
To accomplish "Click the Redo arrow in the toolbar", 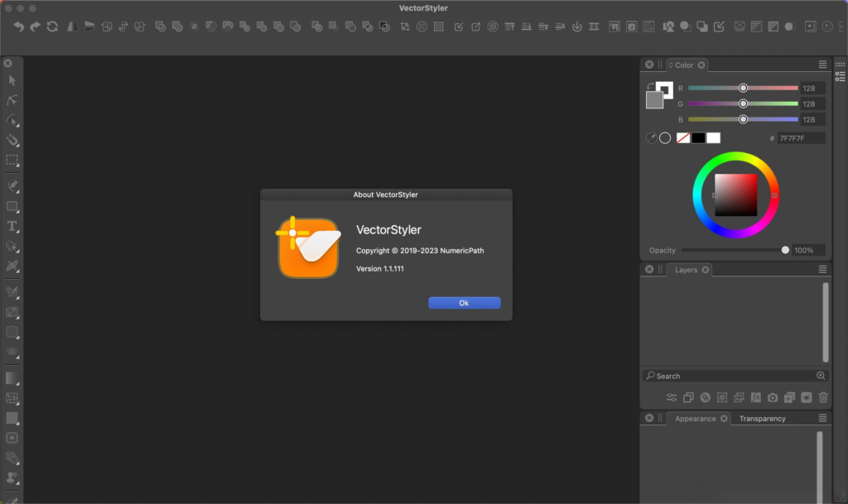I will click(x=35, y=26).
